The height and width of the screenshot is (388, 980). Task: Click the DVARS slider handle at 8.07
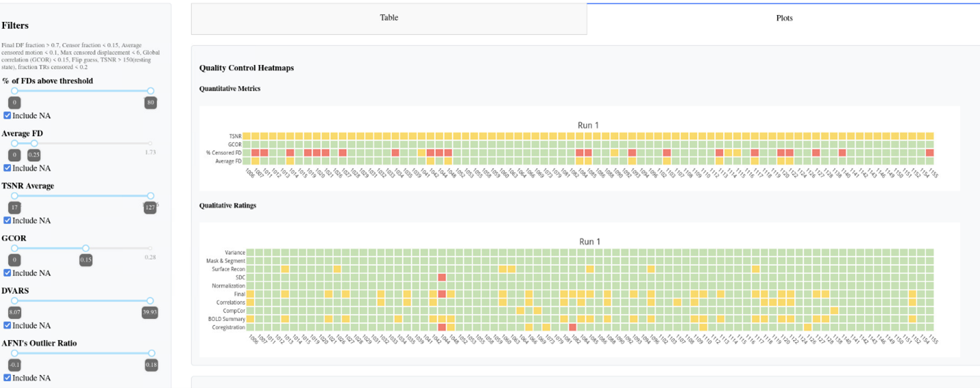(x=14, y=301)
